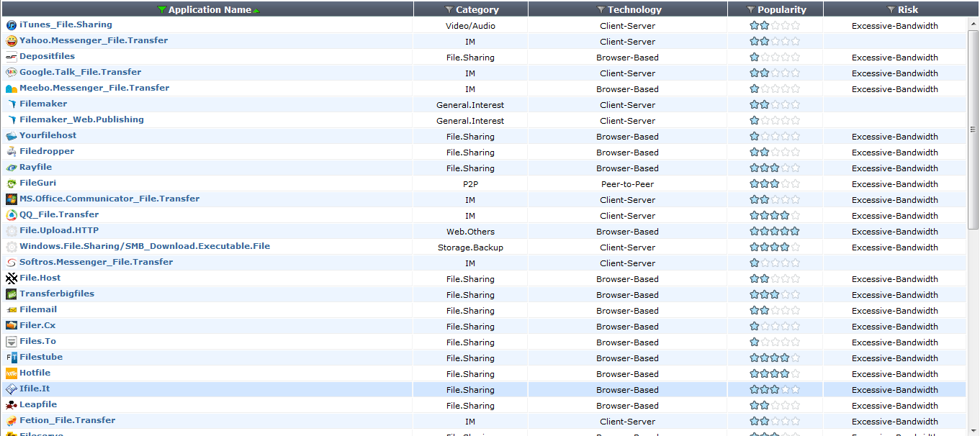The width and height of the screenshot is (980, 436).
Task: Click the Filestube popularity stars rating
Action: coord(775,358)
